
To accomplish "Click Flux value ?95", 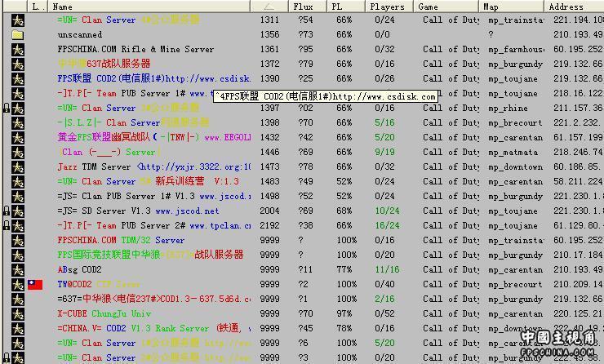I will tap(305, 49).
